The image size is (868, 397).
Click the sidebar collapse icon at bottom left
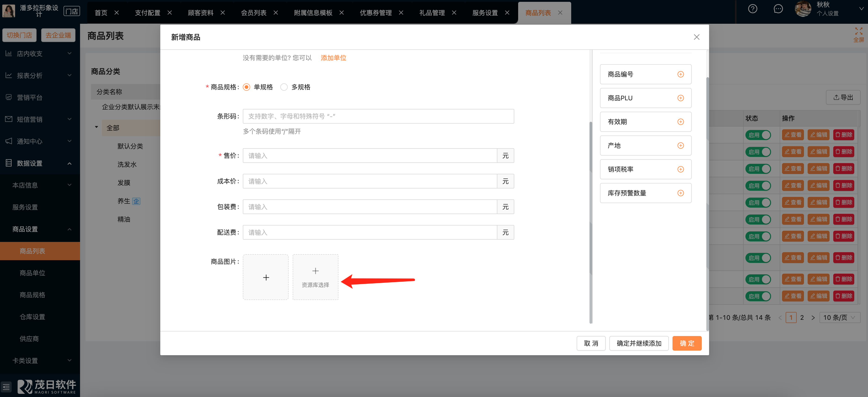tap(6, 387)
